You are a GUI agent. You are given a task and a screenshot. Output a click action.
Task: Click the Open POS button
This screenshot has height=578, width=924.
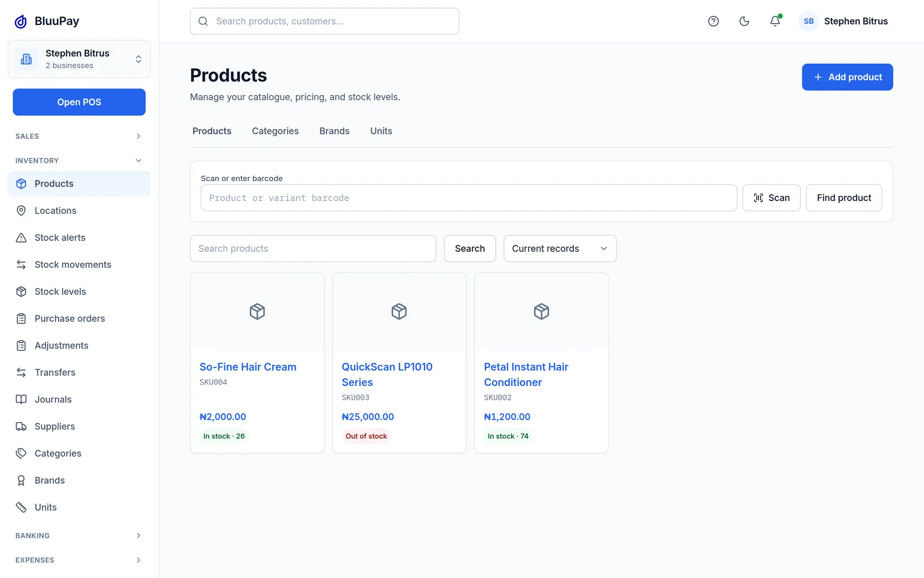(x=79, y=102)
